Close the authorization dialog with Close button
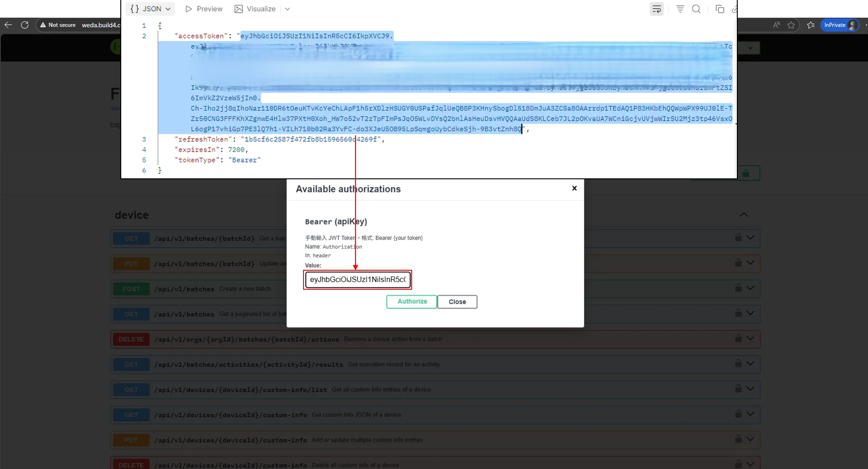 [457, 301]
